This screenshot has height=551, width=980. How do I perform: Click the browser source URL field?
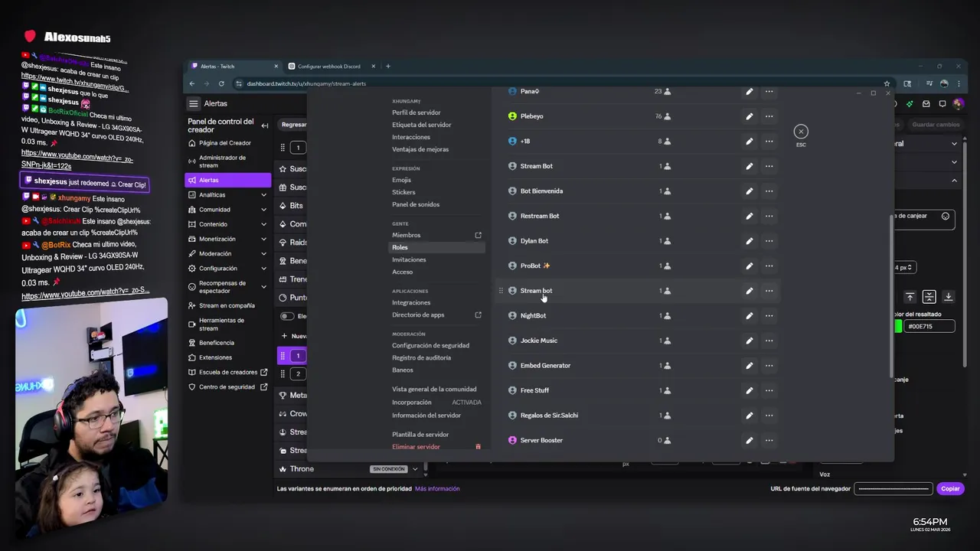click(x=893, y=488)
